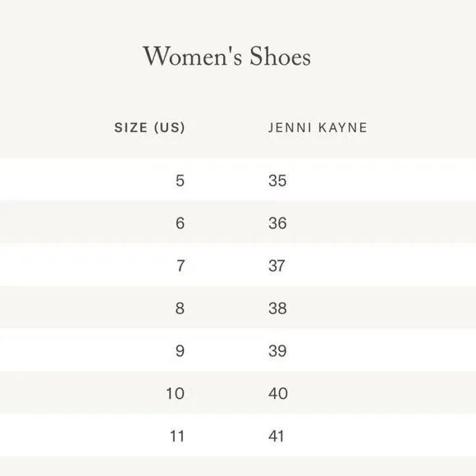Screen dimensions: 476x476
Task: Click US size 5 cell
Action: [x=180, y=181]
